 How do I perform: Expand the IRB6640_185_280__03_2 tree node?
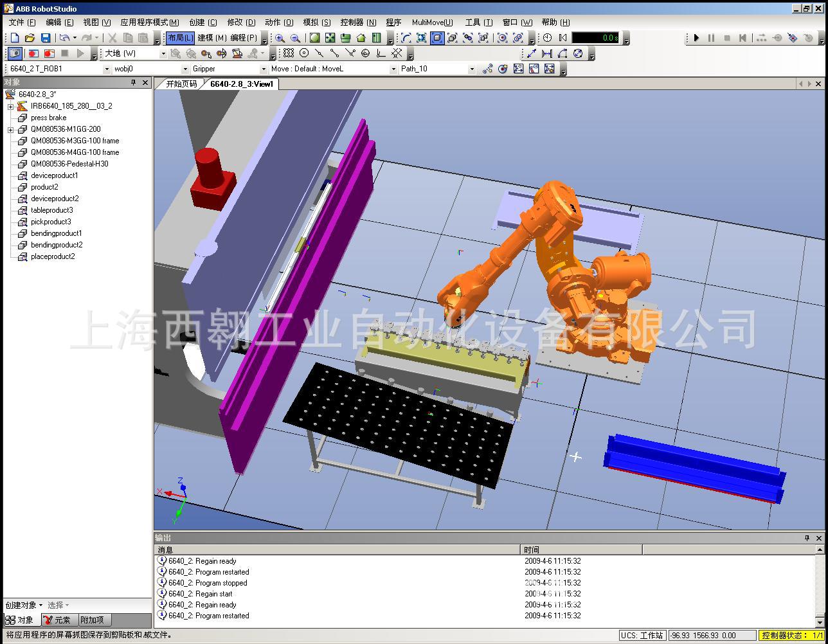click(11, 106)
